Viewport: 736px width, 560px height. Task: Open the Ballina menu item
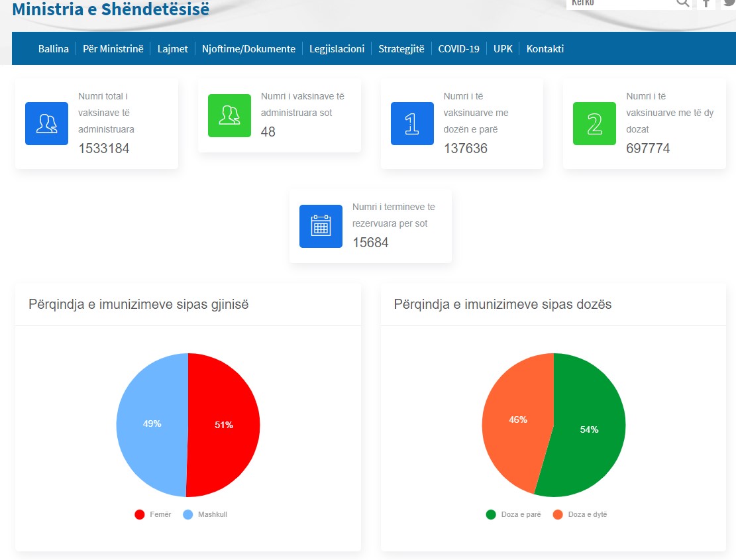(54, 48)
